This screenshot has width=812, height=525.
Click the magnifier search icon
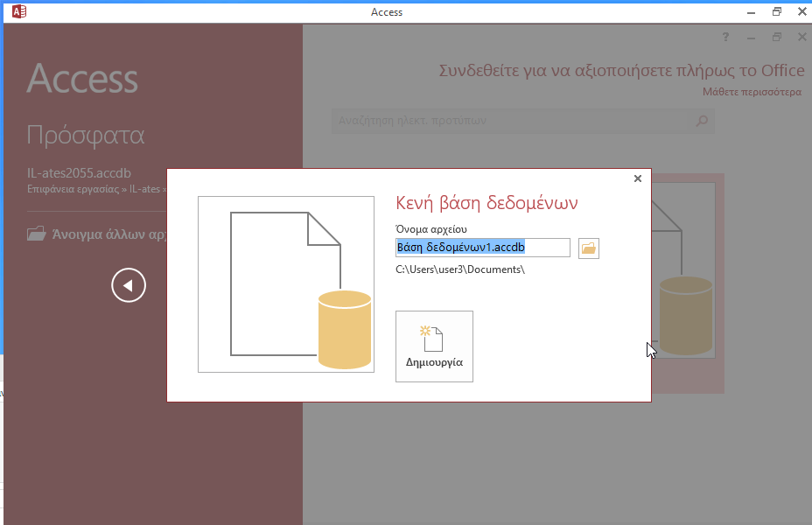tap(703, 121)
